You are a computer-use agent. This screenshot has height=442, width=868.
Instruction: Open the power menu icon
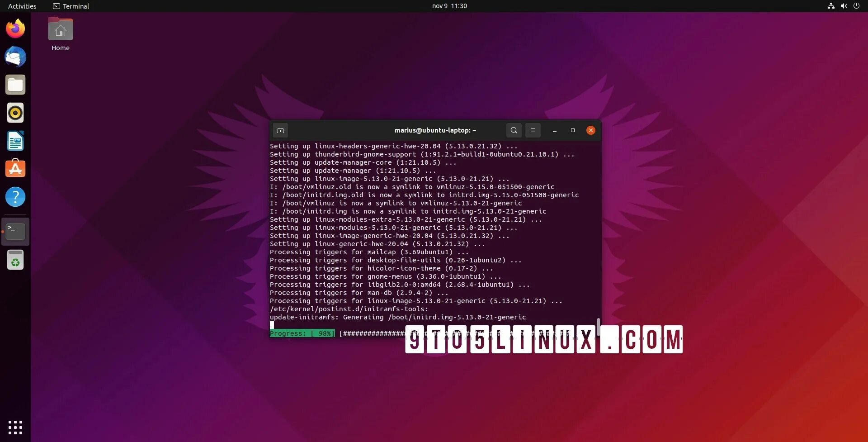[856, 6]
